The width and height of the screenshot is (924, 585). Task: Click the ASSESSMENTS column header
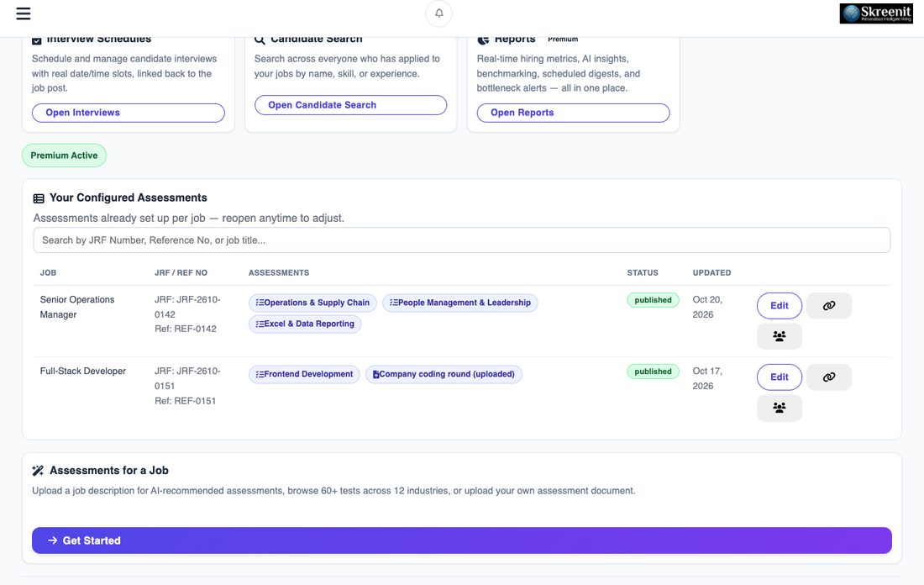coord(279,272)
